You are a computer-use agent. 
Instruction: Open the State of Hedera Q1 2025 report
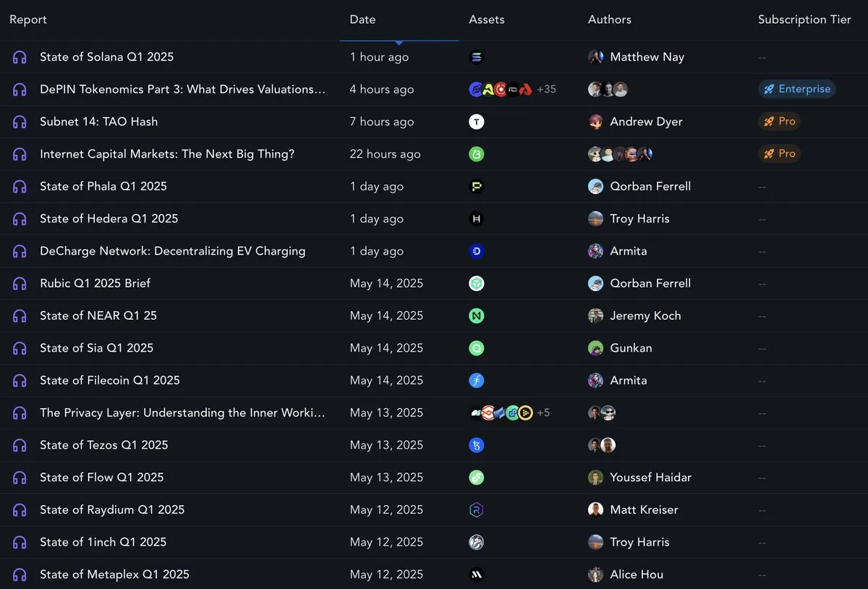tap(109, 219)
